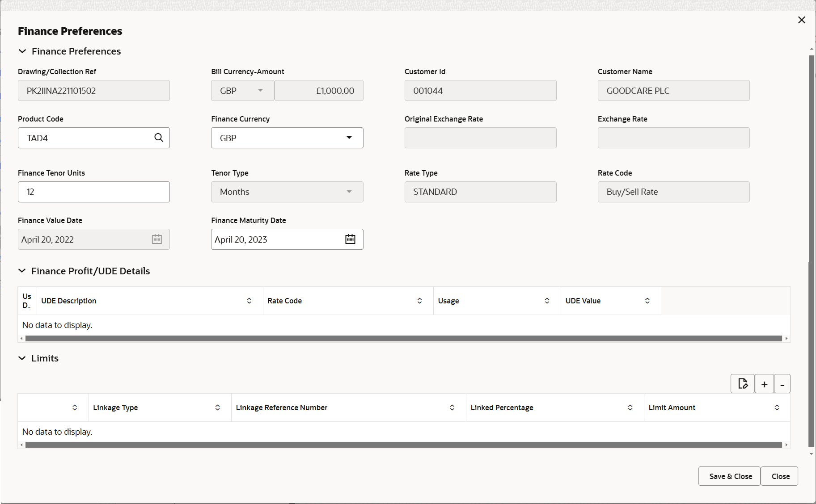Collapse the Finance Preferences section
Viewport: 816px width, 504px height.
[x=23, y=51]
